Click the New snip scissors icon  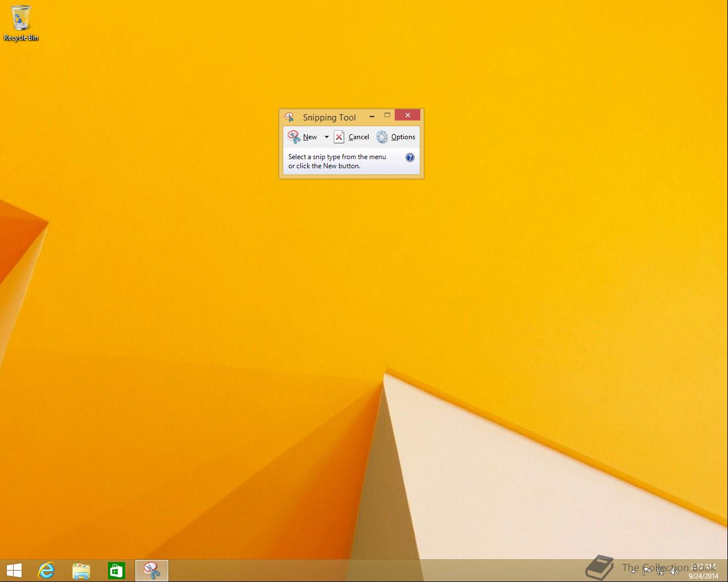pyautogui.click(x=294, y=137)
